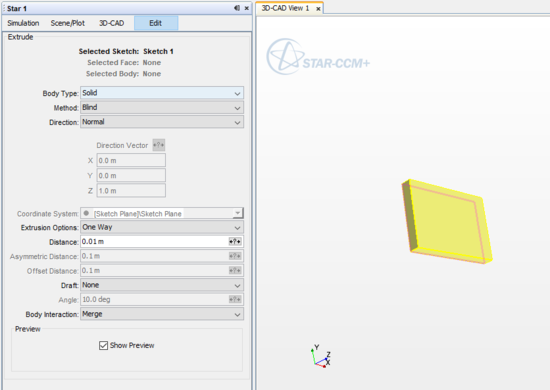Click the Offset Distance expression icon

pos(235,270)
